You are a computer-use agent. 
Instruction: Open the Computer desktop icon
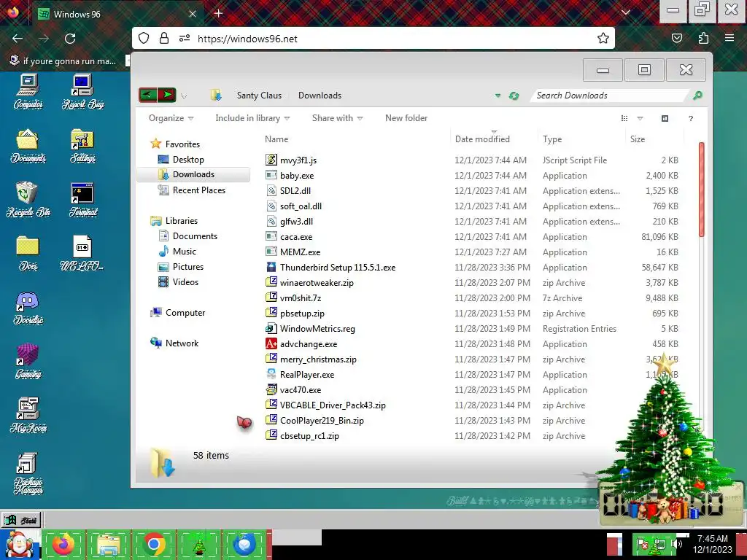tap(28, 91)
